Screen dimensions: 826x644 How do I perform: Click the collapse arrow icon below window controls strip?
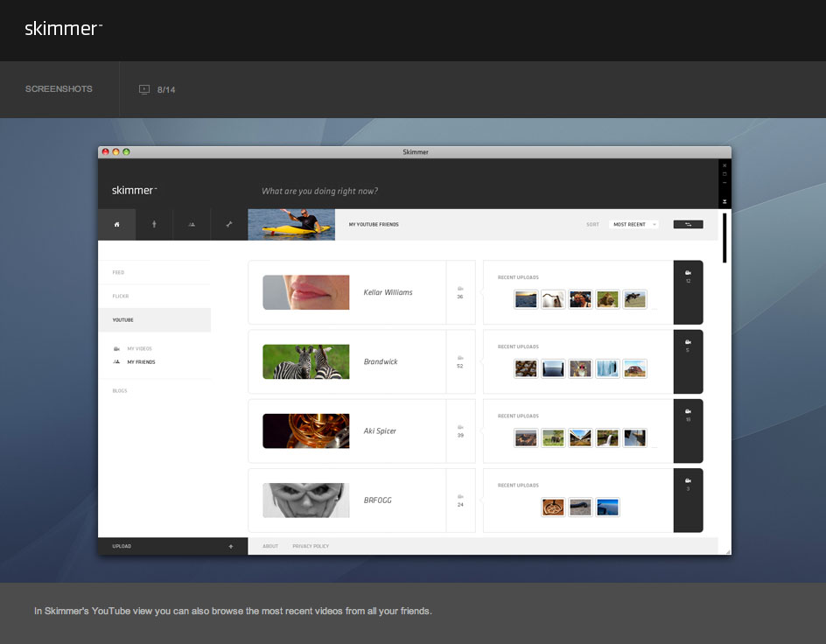coord(724,201)
